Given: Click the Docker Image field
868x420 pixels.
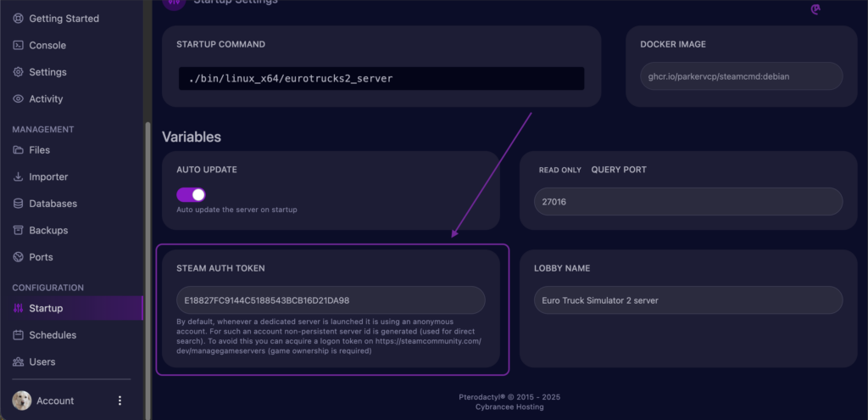Looking at the screenshot, I should tap(741, 76).
